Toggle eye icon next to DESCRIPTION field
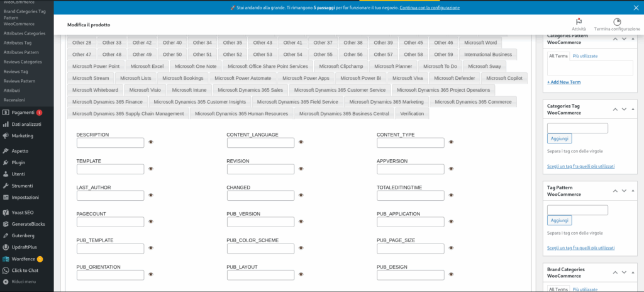644x292 pixels. (151, 142)
